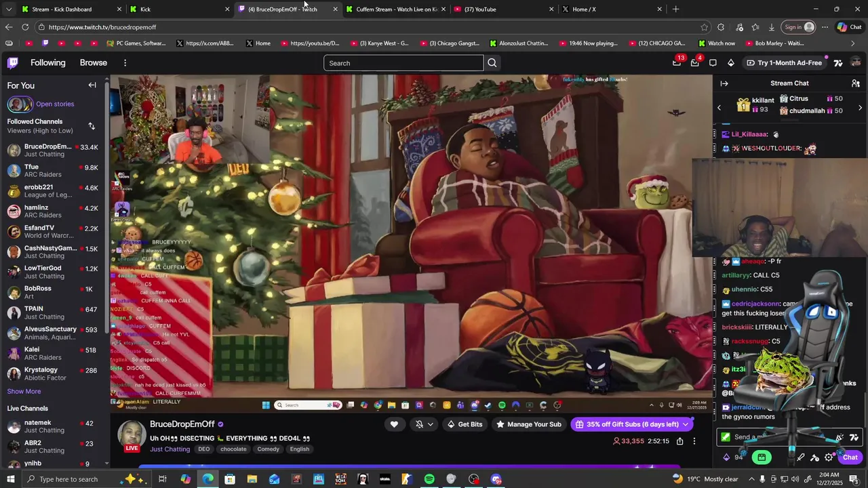
Task: Switch to the YouTube browser tab
Action: (x=503, y=9)
